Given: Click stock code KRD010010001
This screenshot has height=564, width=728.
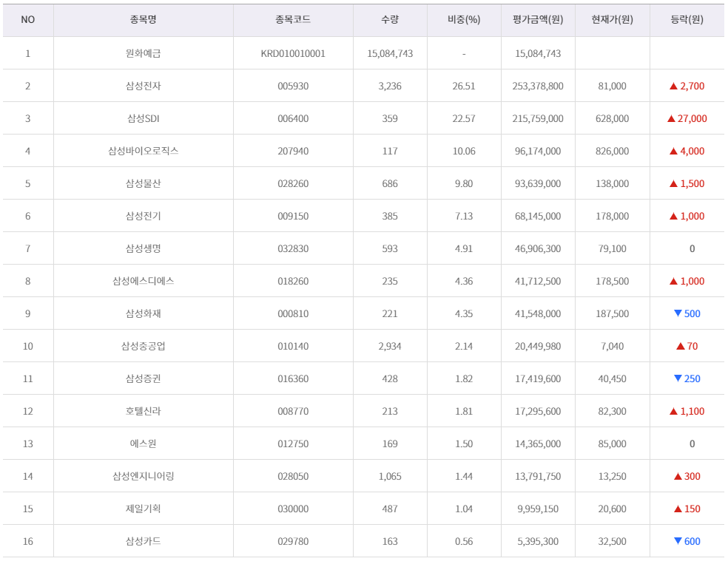Looking at the screenshot, I should 293,53.
